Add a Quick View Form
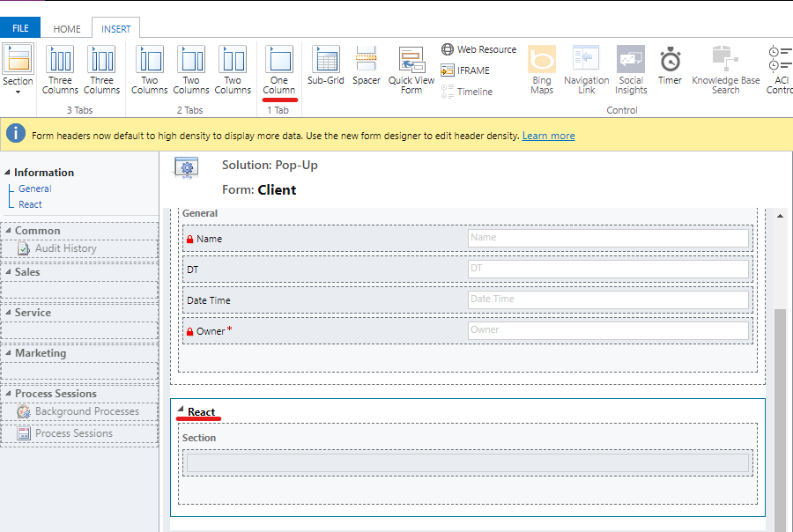The image size is (793, 532). click(411, 70)
